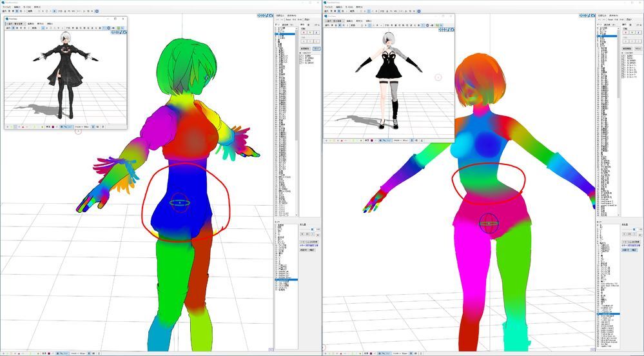Screen dimensions: 644x356
Task: Open the Edit menu in left TransformView window
Action: [17, 7]
